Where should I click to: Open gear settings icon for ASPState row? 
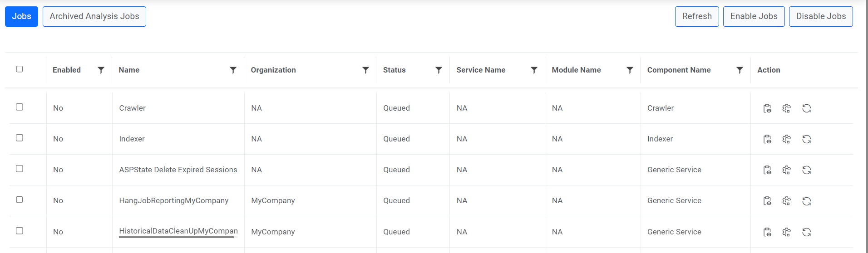(x=787, y=170)
